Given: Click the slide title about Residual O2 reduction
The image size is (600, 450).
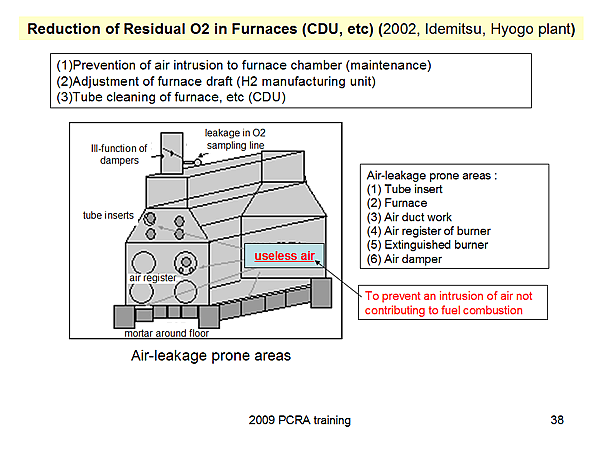Looking at the screenshot, I should (x=301, y=29).
